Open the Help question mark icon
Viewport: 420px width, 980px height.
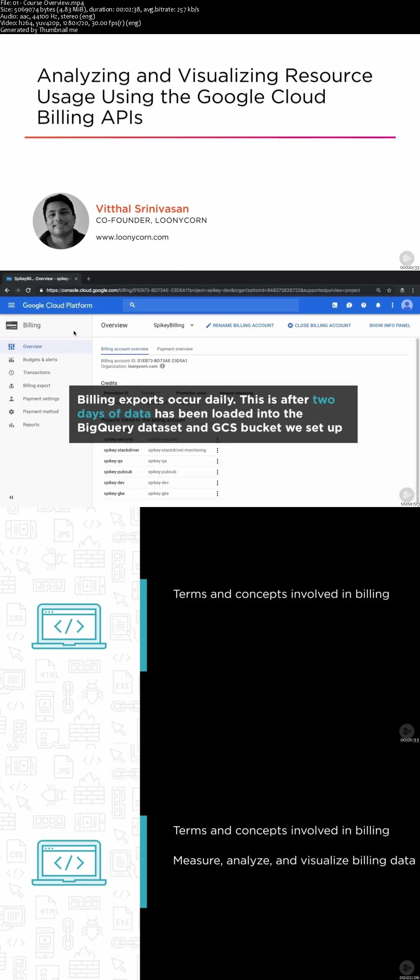click(x=363, y=305)
